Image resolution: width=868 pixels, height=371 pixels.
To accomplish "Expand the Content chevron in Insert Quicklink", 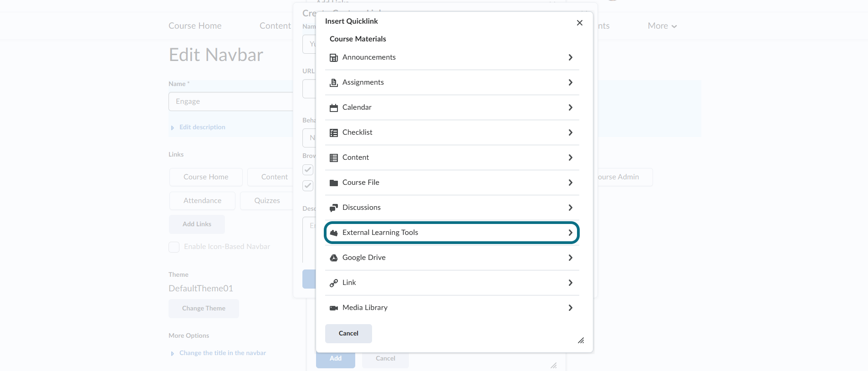I will 570,158.
